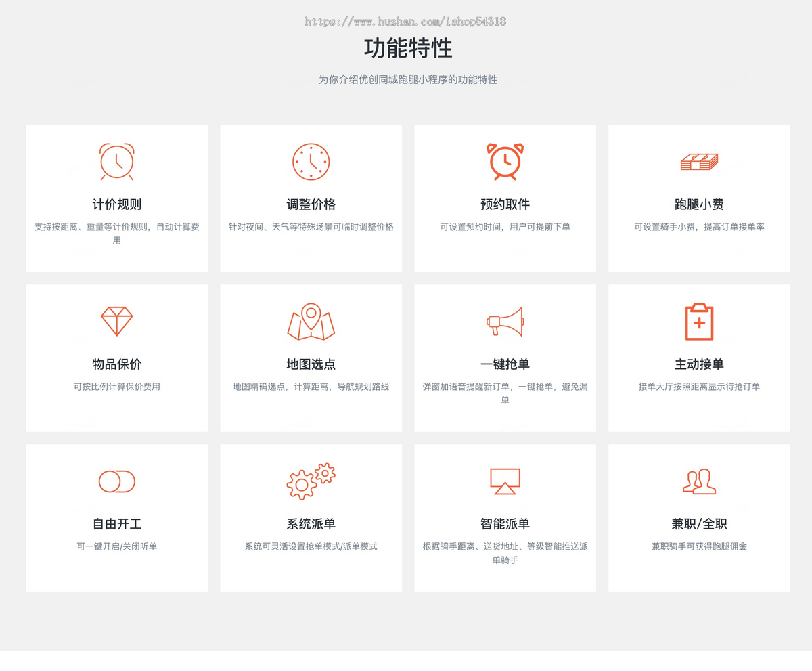Click the 功能特性 section heading
The image size is (812, 671).
(x=408, y=49)
